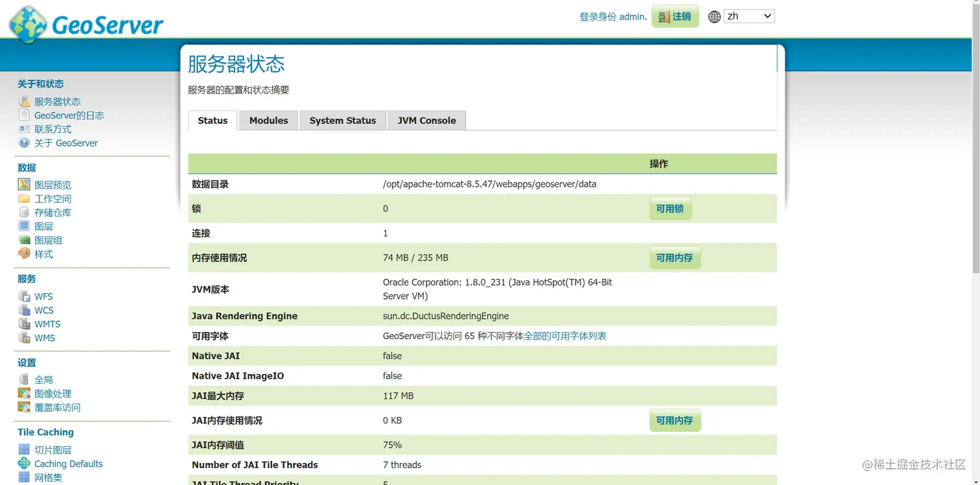Image resolution: width=980 pixels, height=485 pixels.
Task: Click the 74 MB / 235 MB value
Action: (415, 257)
